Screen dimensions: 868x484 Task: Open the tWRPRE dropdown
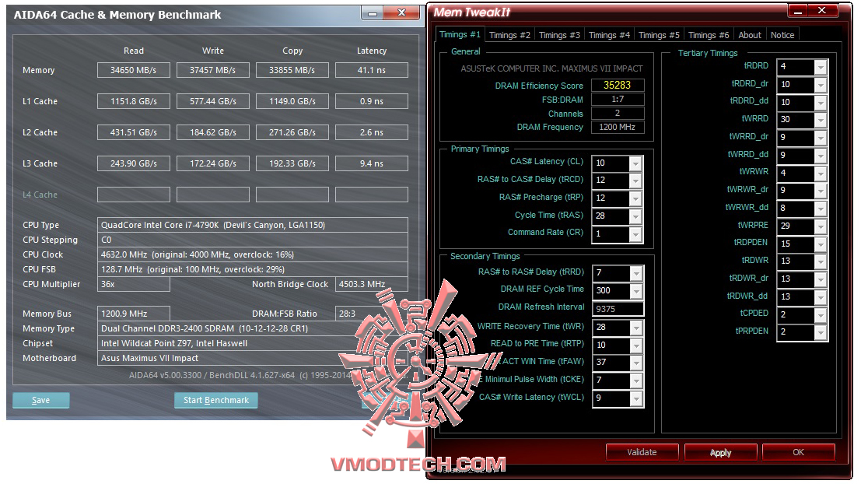[x=821, y=226]
